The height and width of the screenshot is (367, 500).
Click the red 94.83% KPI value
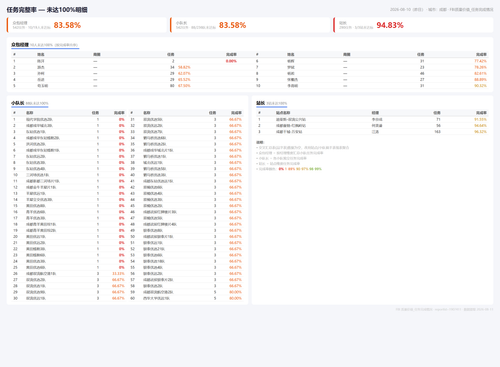tap(390, 25)
